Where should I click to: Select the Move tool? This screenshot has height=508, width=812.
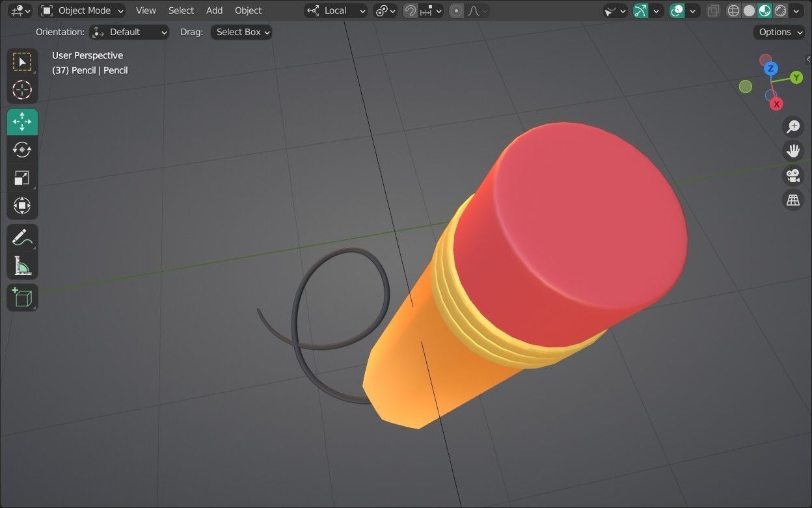22,122
